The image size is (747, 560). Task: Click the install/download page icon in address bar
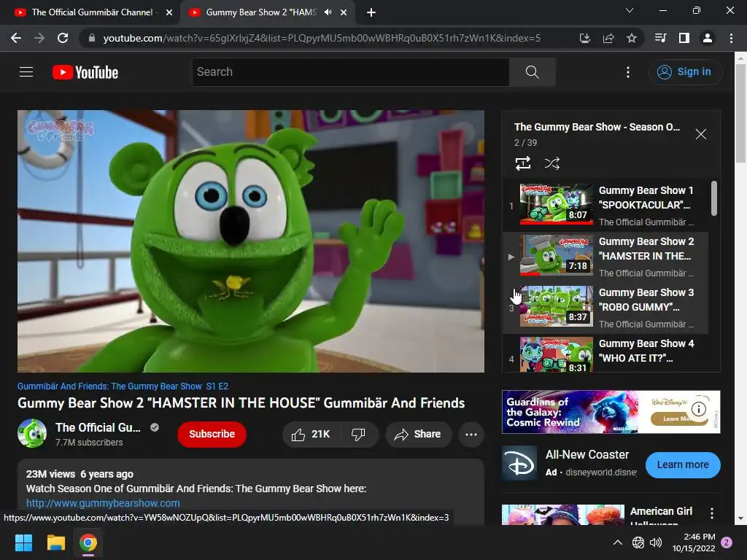pyautogui.click(x=584, y=38)
